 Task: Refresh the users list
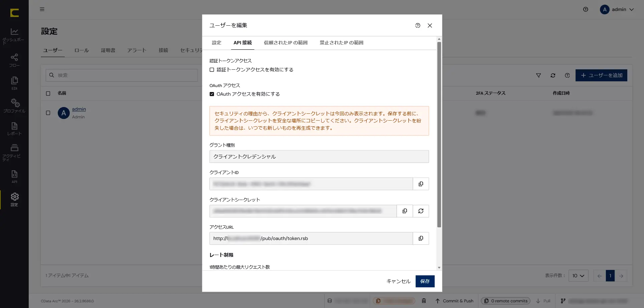click(x=553, y=75)
